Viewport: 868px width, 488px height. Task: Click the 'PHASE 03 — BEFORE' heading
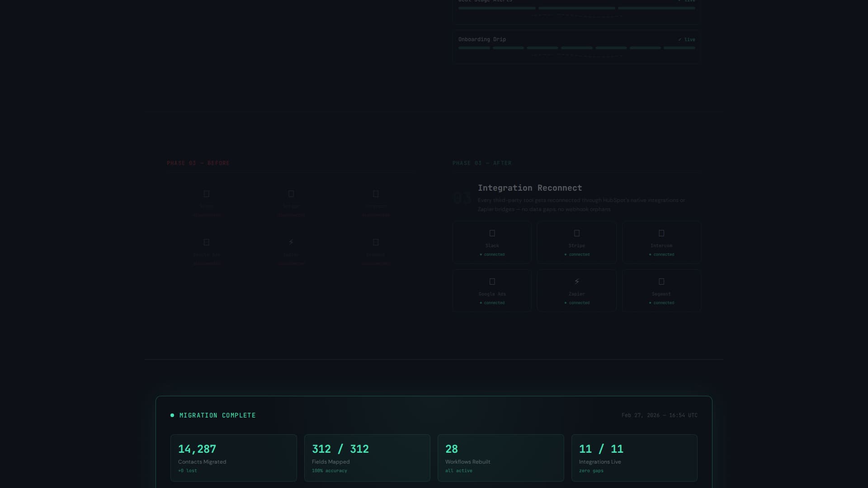(198, 163)
